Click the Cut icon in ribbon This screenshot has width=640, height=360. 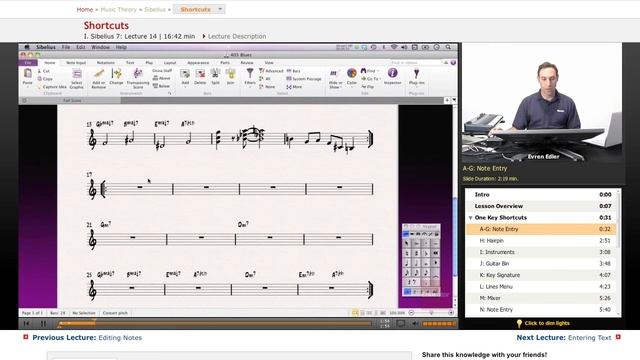(40, 71)
